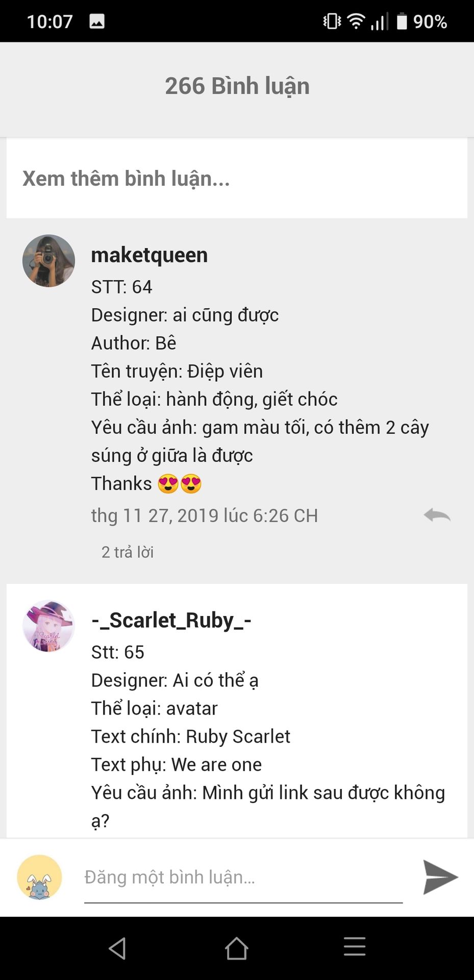The width and height of the screenshot is (474, 980).
Task: Open the Android recent apps menu button
Action: tap(355, 947)
